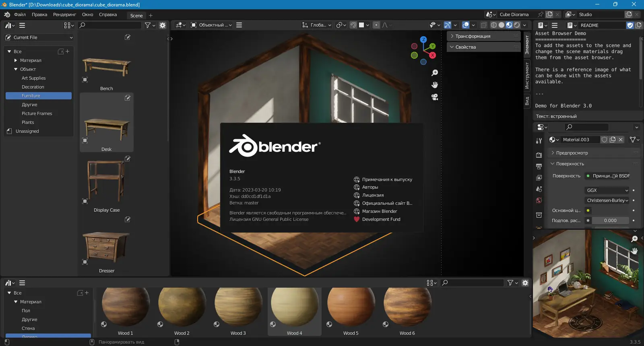Open the World properties globe tab icon
Image resolution: width=644 pixels, height=346 pixels.
539,200
